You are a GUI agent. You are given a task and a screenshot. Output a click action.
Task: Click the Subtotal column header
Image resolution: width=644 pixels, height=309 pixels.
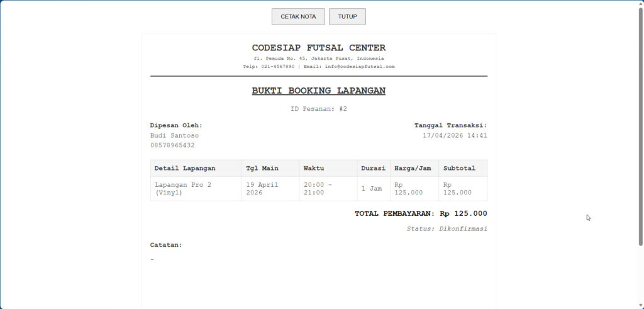click(459, 168)
